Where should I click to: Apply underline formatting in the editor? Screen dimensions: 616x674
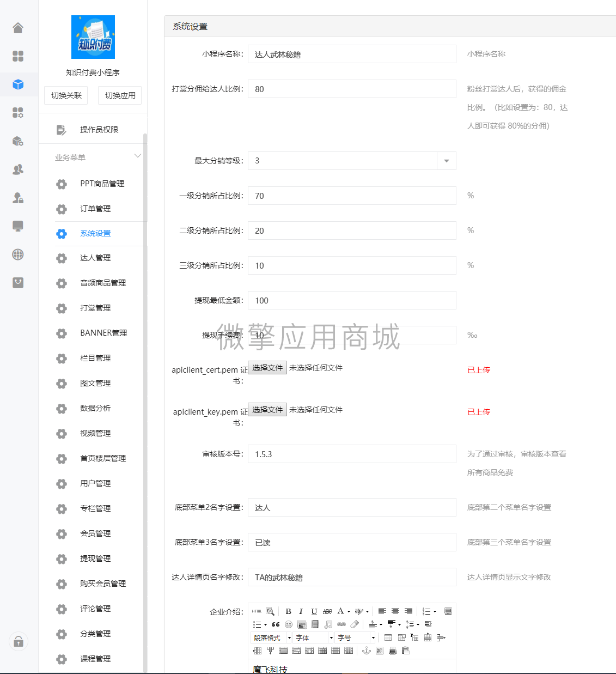tap(314, 611)
